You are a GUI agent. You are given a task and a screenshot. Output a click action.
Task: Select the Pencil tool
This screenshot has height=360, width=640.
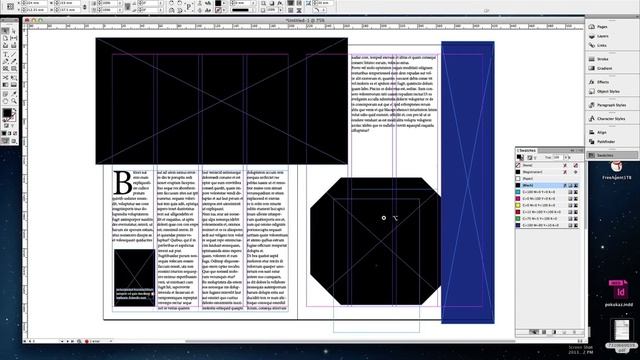(x=13, y=61)
